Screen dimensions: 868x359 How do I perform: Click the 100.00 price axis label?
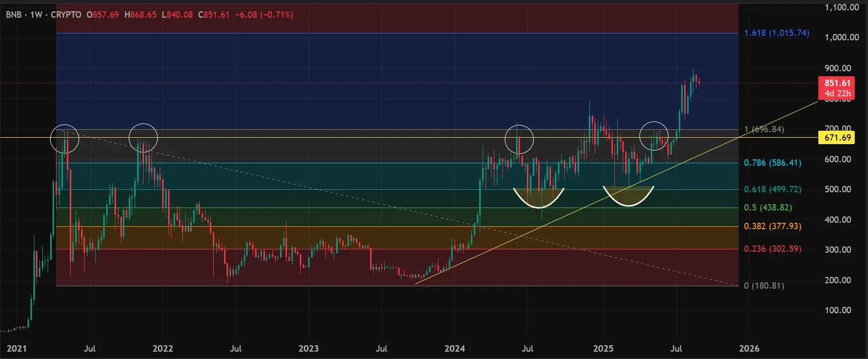pyautogui.click(x=838, y=310)
